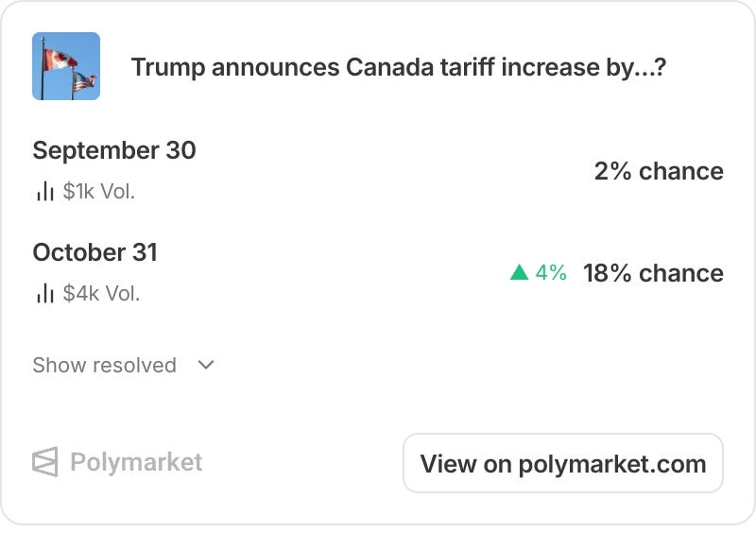756x533 pixels.
Task: Click the Canadian flag in the thumbnail
Action: [60, 60]
